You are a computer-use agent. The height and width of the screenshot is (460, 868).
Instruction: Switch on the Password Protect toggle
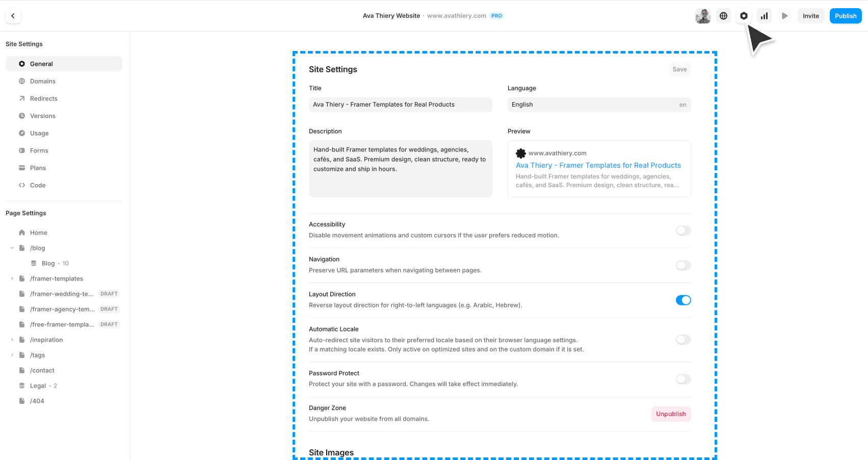(683, 379)
